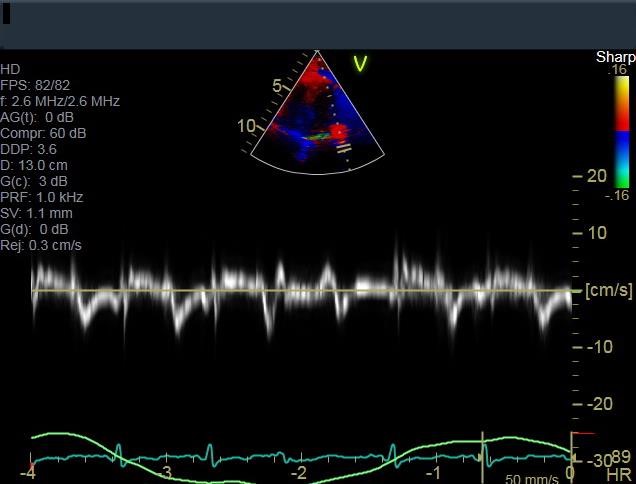Click the yellow Doppler baseline

click(300, 291)
